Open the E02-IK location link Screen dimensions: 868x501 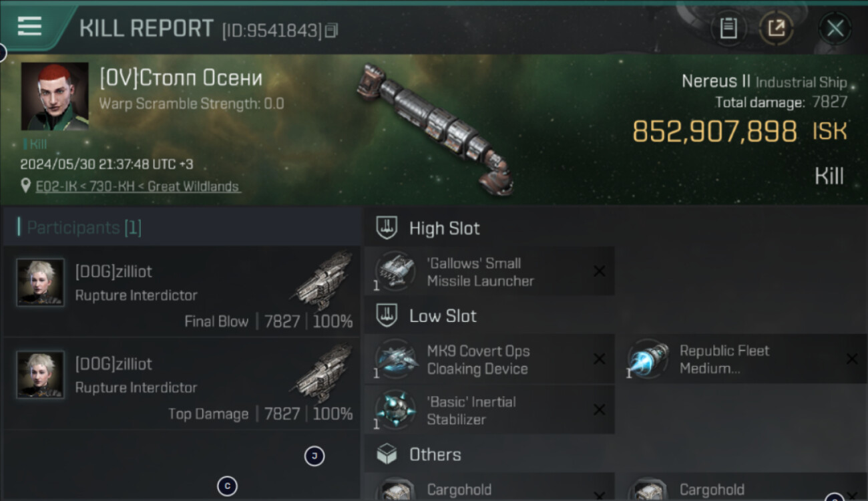(x=138, y=186)
